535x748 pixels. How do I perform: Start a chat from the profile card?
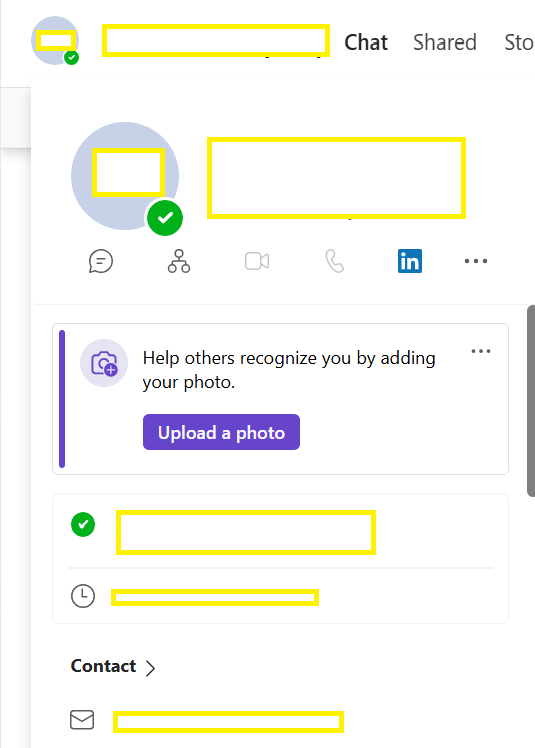[101, 261]
